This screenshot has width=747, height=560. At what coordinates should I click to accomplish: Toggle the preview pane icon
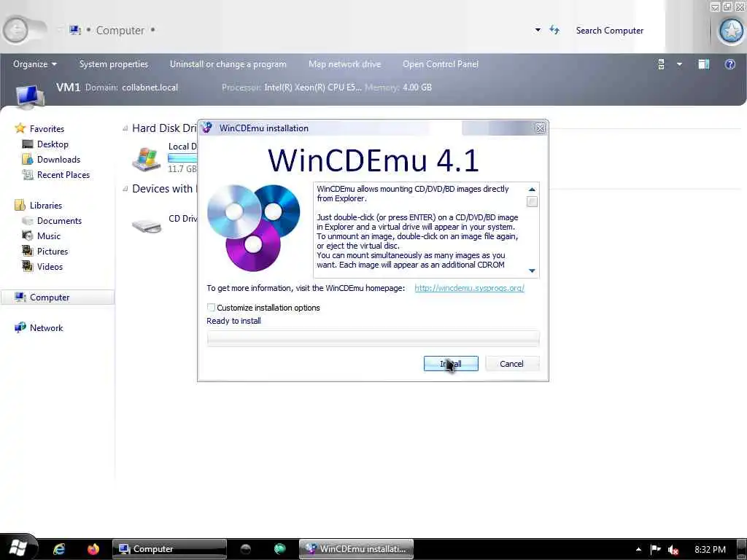[x=704, y=64]
